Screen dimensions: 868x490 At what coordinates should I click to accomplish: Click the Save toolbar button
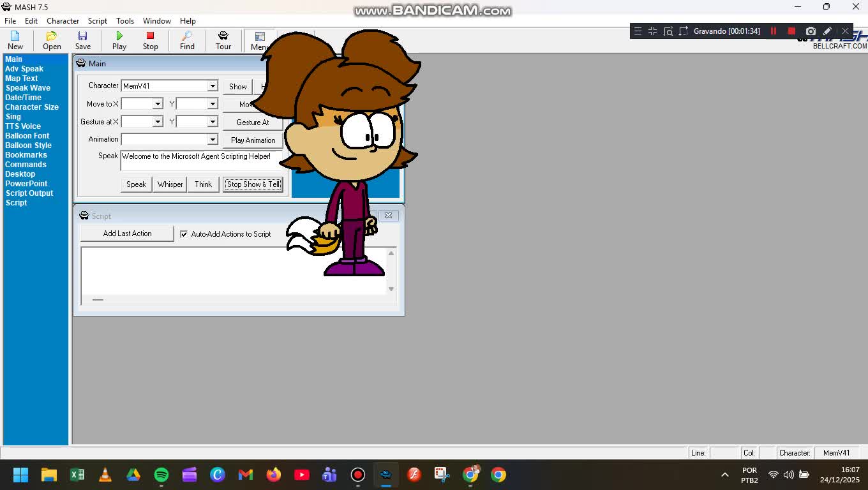coord(83,40)
